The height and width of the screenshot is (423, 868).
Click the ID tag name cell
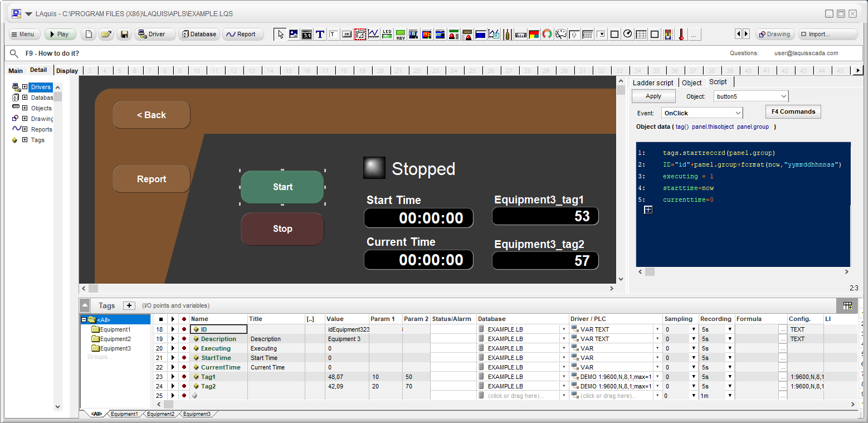click(218, 329)
